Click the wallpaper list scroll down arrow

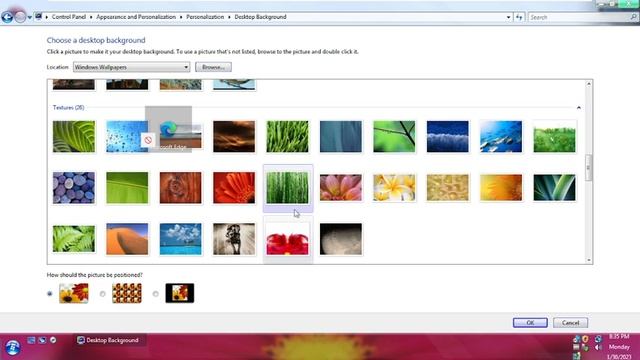(x=589, y=260)
